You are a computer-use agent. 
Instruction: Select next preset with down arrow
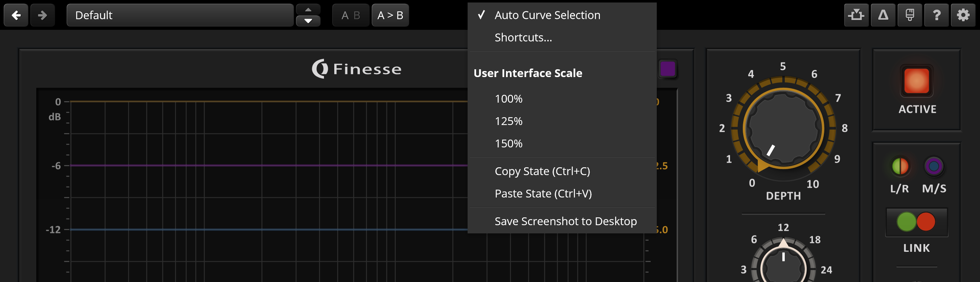(308, 21)
